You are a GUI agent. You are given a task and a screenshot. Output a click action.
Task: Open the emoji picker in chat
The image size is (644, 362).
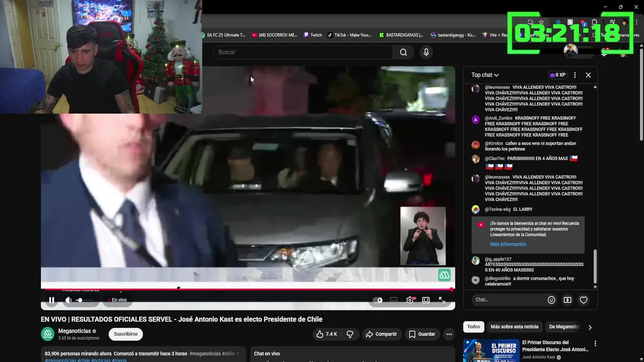click(x=551, y=300)
